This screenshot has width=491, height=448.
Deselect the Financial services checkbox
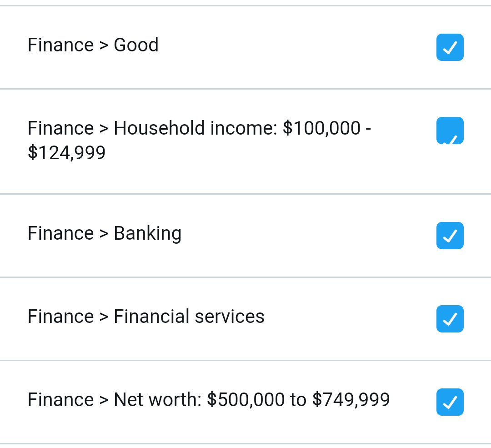[450, 319]
